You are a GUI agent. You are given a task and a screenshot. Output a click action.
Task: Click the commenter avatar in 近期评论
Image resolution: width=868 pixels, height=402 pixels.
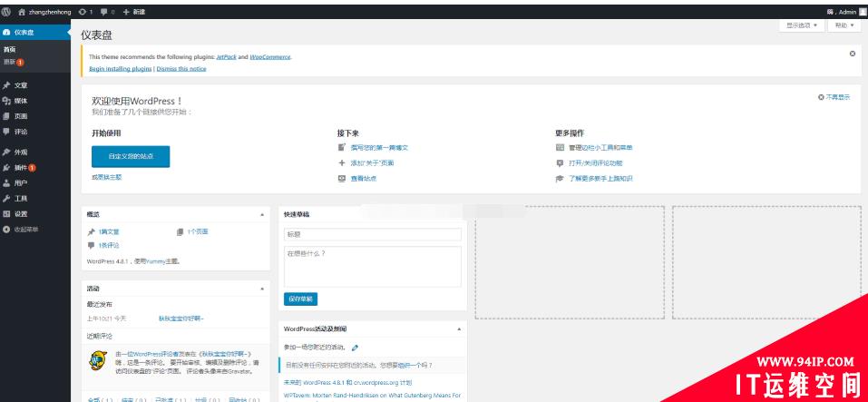(98, 360)
